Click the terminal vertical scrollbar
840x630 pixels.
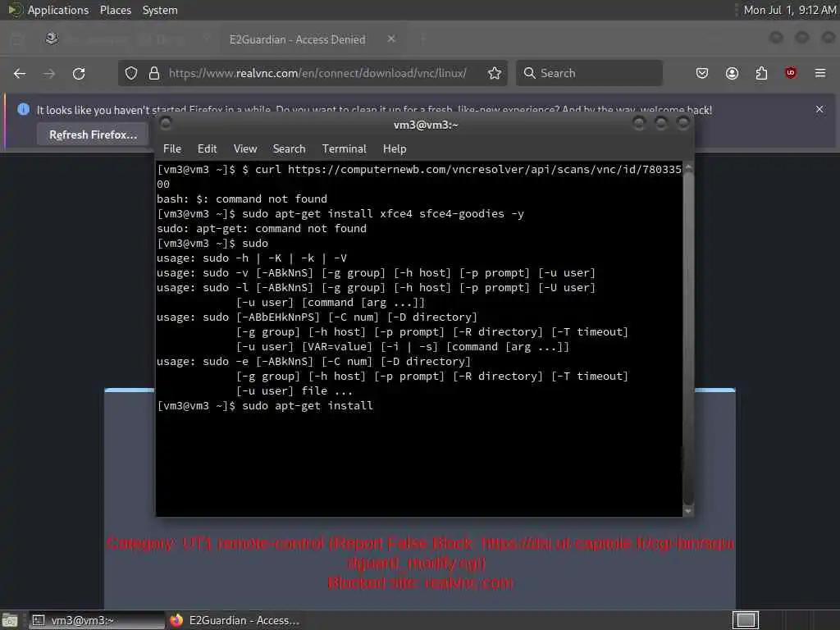pos(688,337)
